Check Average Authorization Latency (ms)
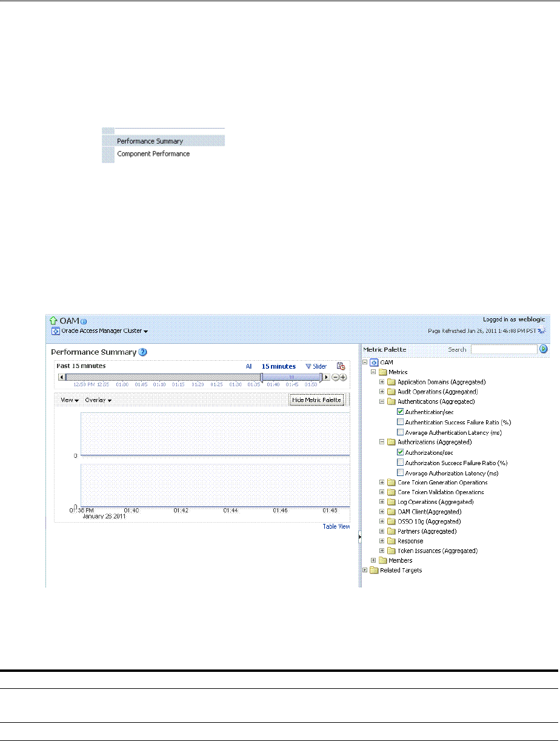This screenshot has width=560, height=741. click(x=400, y=472)
